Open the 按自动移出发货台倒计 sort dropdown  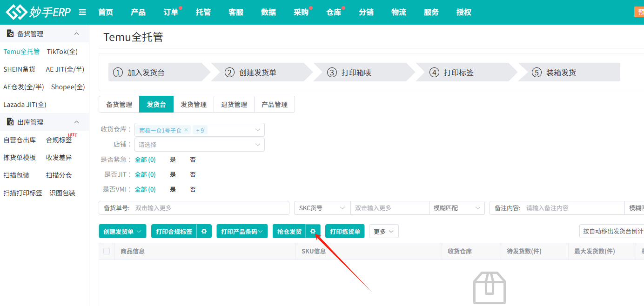(611, 231)
